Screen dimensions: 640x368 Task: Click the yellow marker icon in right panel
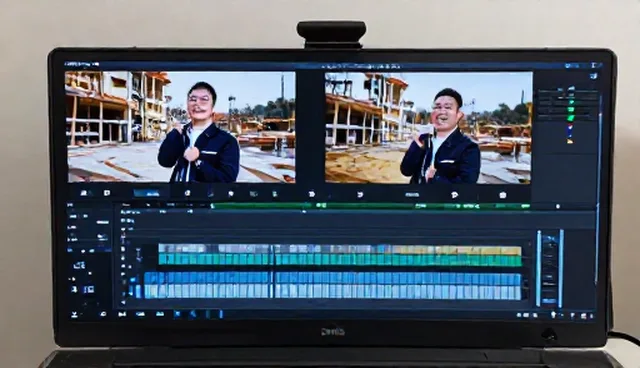click(570, 141)
